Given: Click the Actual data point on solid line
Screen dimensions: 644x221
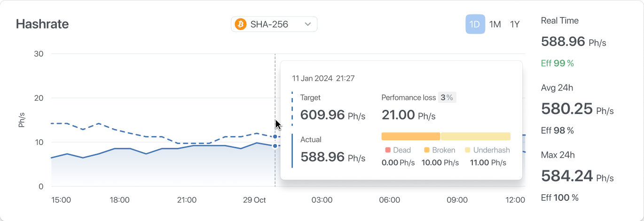Looking at the screenshot, I should 275,146.
